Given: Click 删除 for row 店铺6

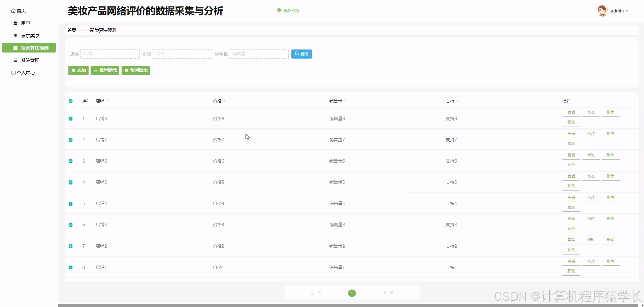Looking at the screenshot, I should [x=611, y=155].
